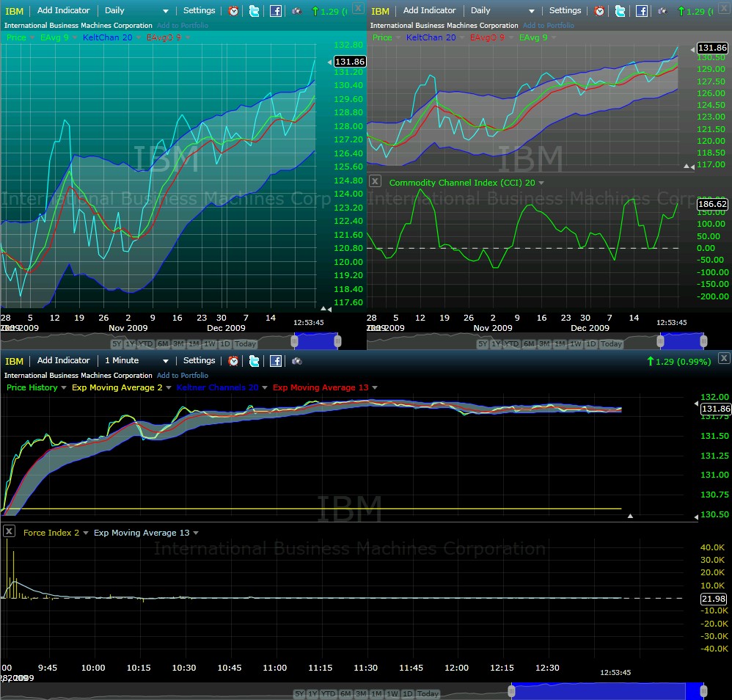Expand Force Index 2 options
Screen dimensions: 732x700
(x=85, y=533)
